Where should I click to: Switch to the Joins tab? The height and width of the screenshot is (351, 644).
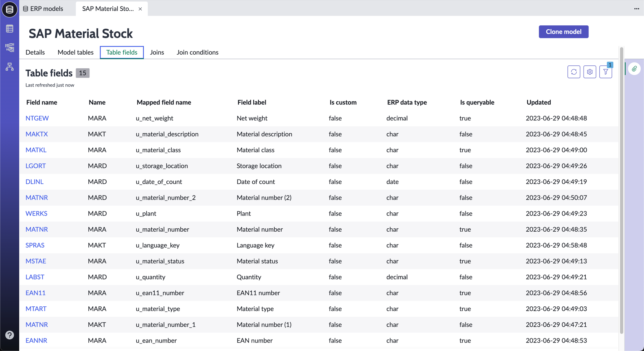click(x=157, y=52)
